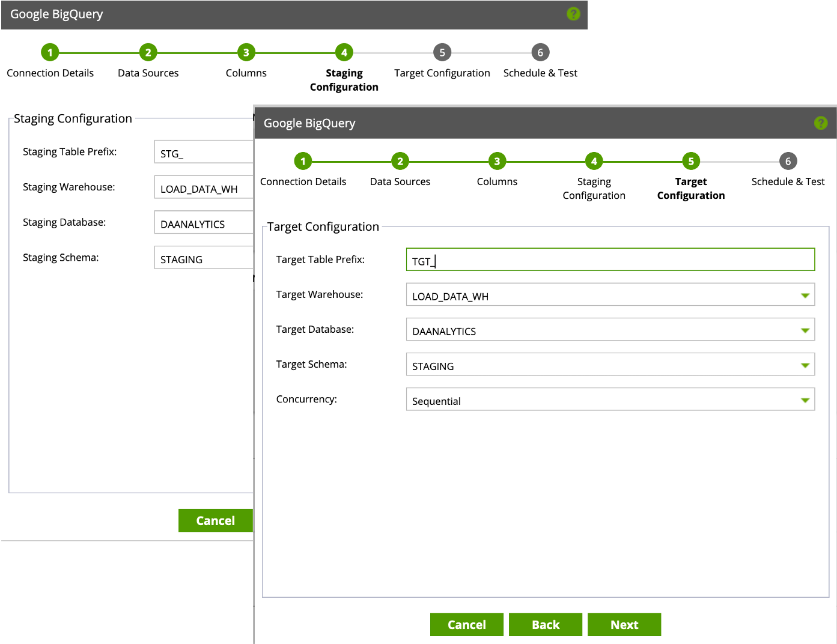This screenshot has width=837, height=644.
Task: Click Connection Details label in back window
Action: click(x=50, y=73)
